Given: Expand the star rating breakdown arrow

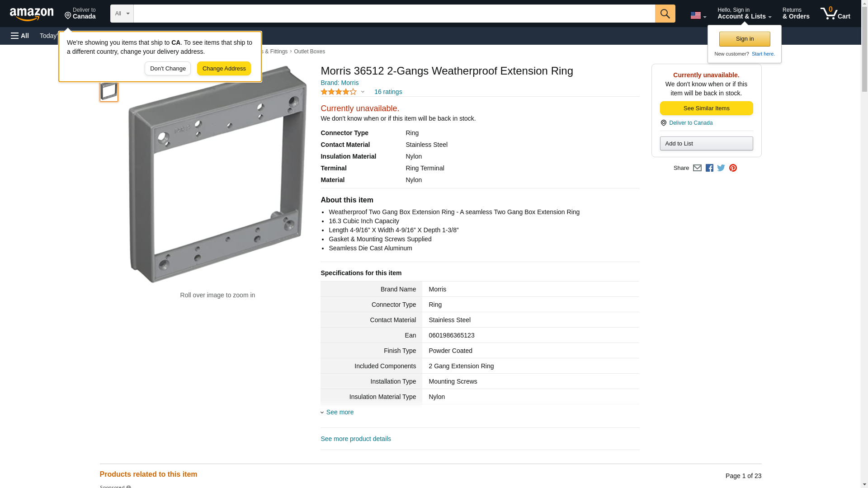Looking at the screenshot, I should point(363,92).
